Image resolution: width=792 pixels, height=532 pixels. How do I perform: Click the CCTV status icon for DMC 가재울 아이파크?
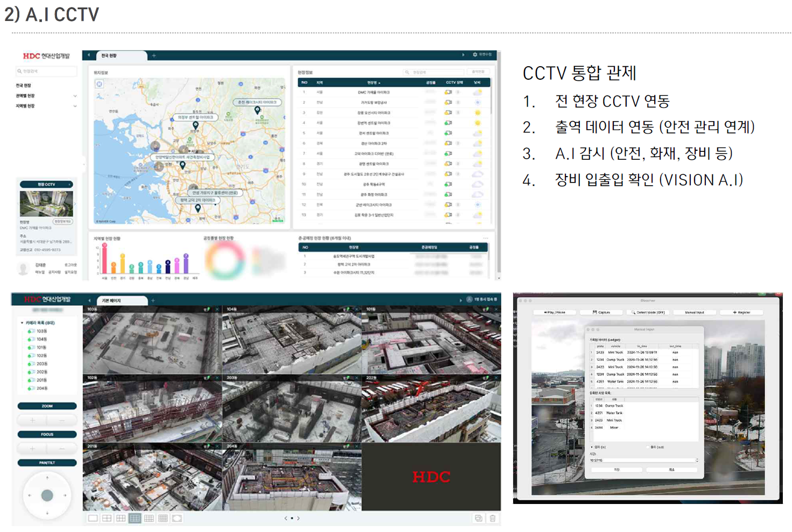pos(448,92)
